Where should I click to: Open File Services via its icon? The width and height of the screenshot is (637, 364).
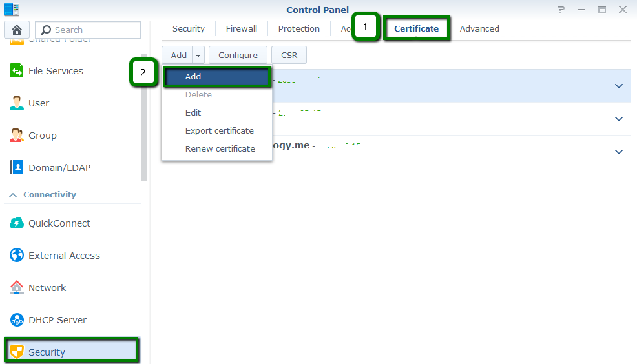pos(17,71)
